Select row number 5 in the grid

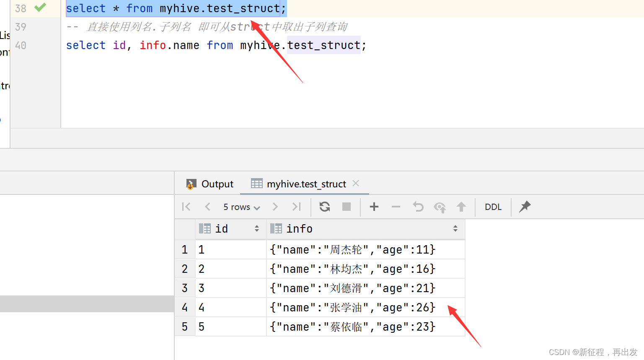[x=185, y=327]
